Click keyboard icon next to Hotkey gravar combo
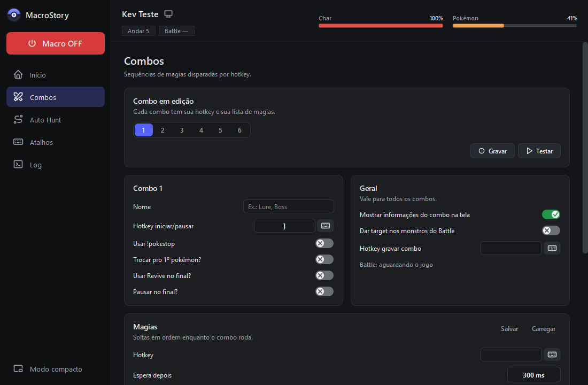 tap(552, 249)
